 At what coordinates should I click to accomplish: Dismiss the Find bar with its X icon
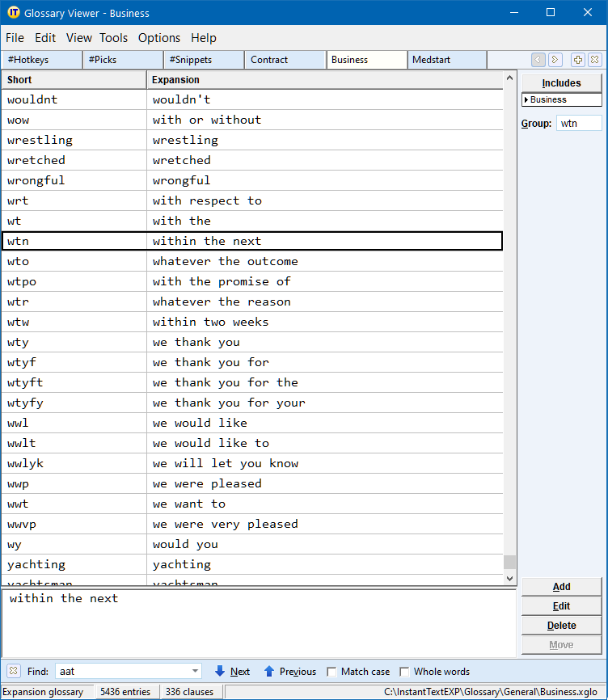(13, 671)
